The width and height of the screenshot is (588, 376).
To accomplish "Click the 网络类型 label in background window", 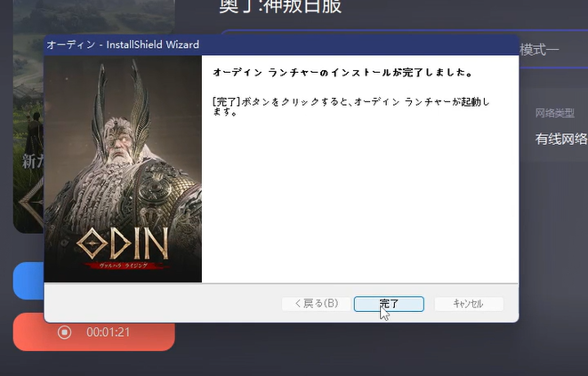I will point(554,113).
